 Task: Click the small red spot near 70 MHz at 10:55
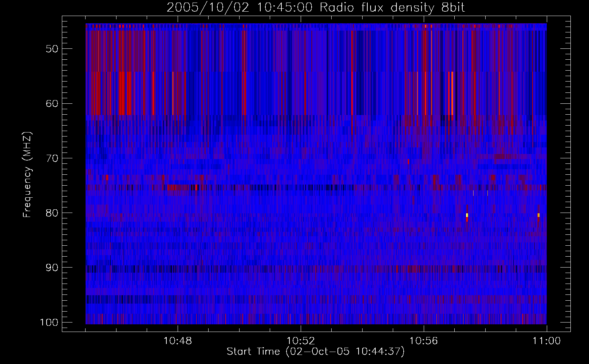[408, 162]
